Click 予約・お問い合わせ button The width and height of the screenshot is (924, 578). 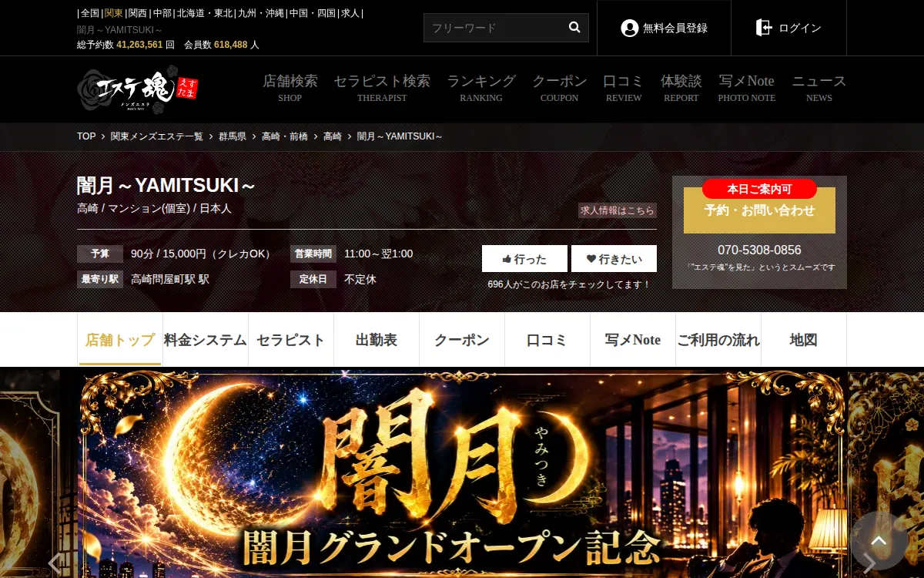(x=759, y=210)
